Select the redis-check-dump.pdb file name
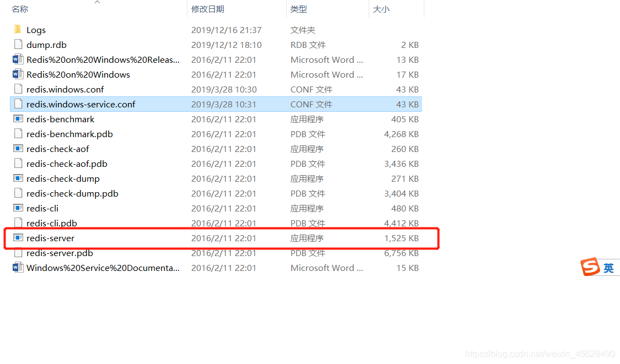This screenshot has width=620, height=364. 72,193
